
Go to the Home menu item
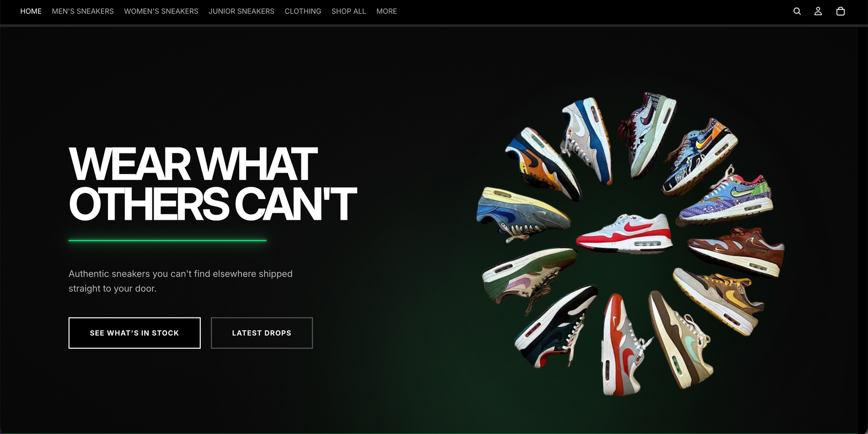(31, 11)
